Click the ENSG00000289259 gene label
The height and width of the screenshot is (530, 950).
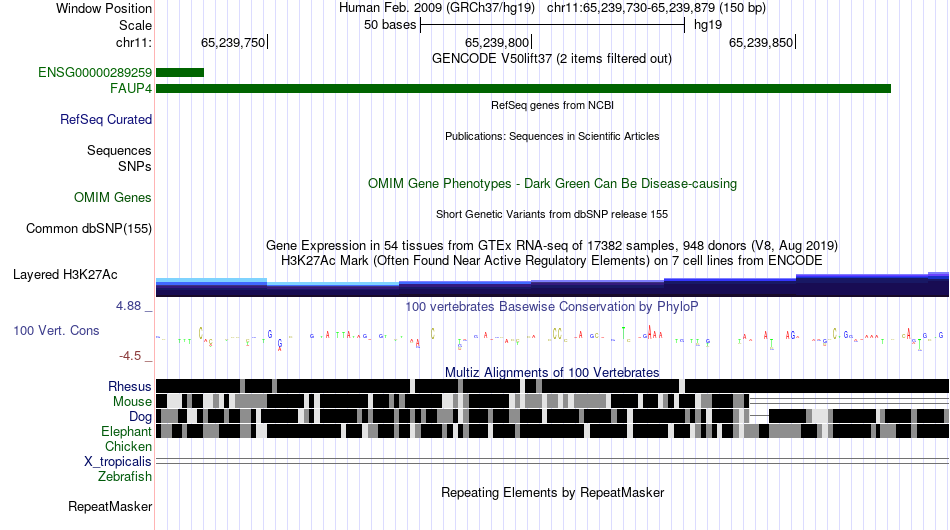click(95, 73)
